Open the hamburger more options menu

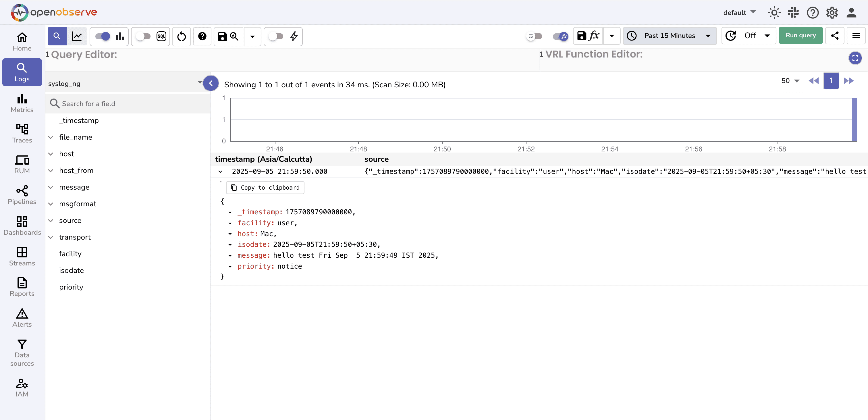856,36
